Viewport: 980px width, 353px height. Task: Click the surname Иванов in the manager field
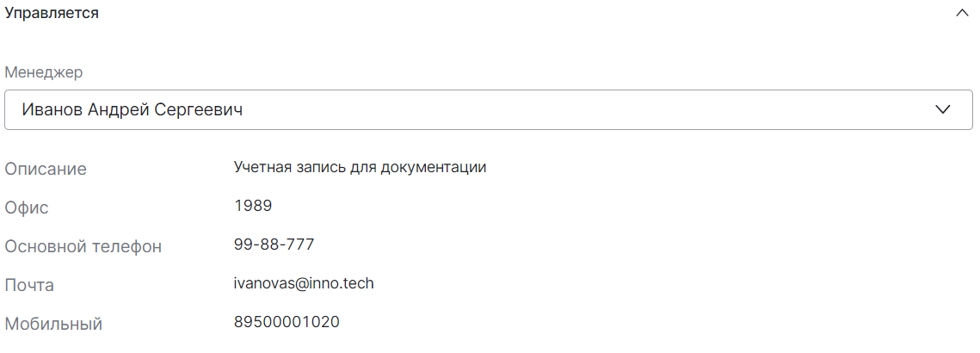click(52, 110)
